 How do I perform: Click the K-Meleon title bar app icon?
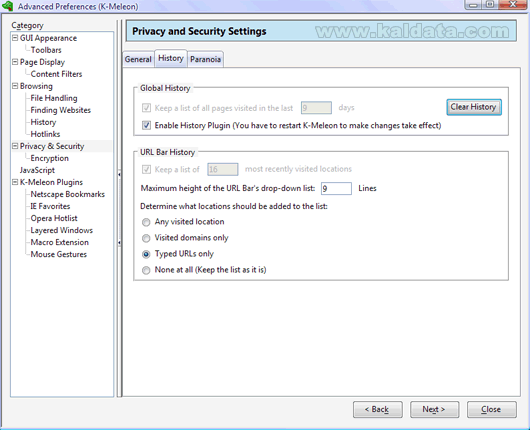coord(7,6)
